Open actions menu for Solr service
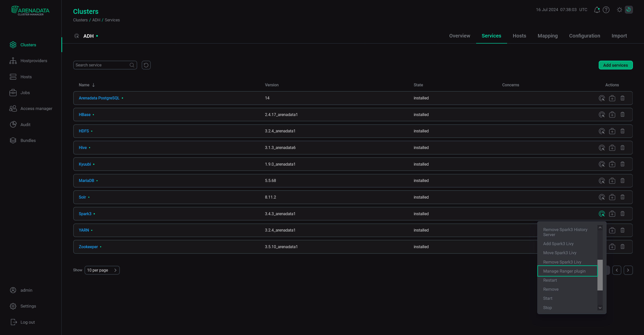This screenshot has height=335, width=644. coord(602,197)
